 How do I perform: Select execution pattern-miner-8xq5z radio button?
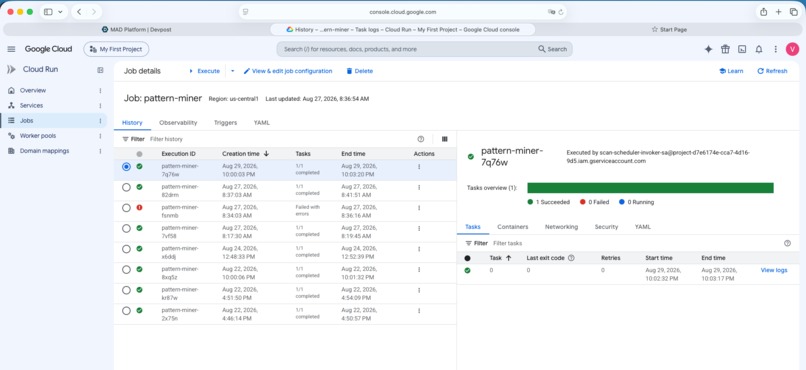[126, 269]
